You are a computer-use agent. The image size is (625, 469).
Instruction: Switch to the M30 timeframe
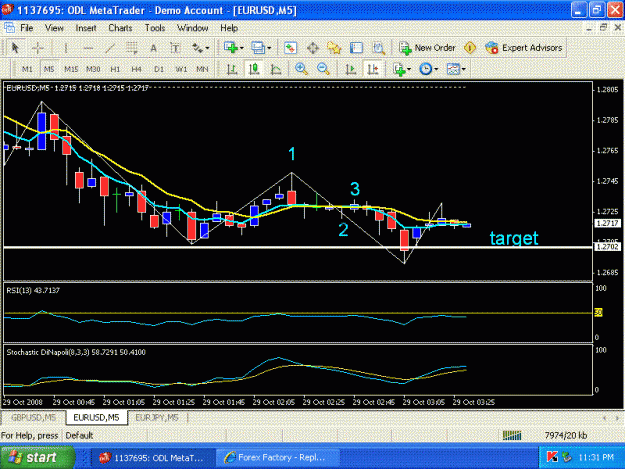pyautogui.click(x=93, y=69)
